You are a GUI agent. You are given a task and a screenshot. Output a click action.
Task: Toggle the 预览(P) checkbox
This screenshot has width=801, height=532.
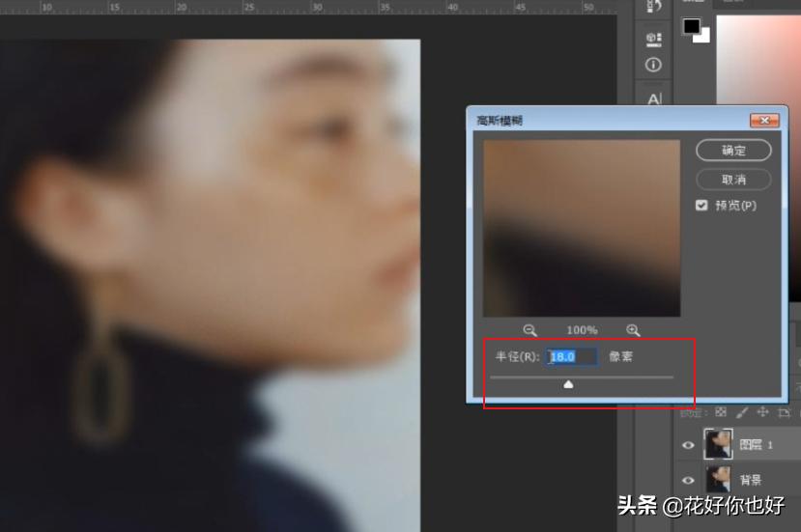pyautogui.click(x=701, y=206)
